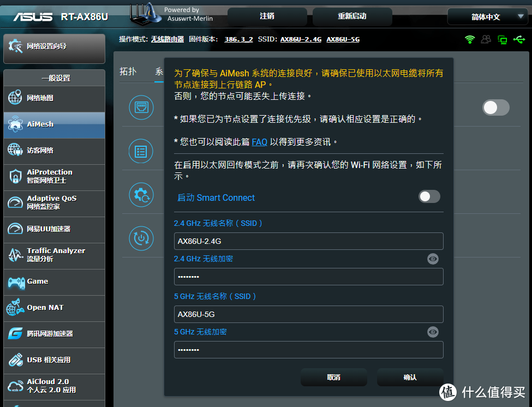Enable the Smart Connect toggle

pyautogui.click(x=429, y=197)
